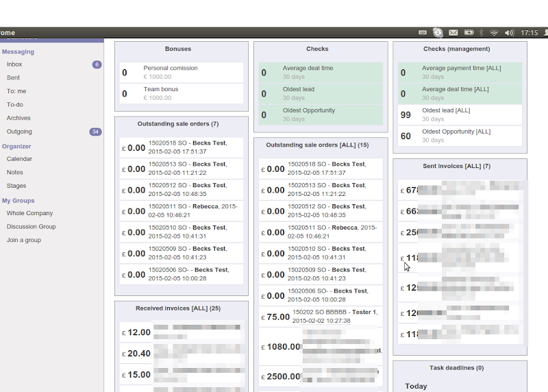Viewport: 548px width, 392px height.
Task: Open order 15020510 in Outstanding sale orders (7)
Action: click(182, 232)
